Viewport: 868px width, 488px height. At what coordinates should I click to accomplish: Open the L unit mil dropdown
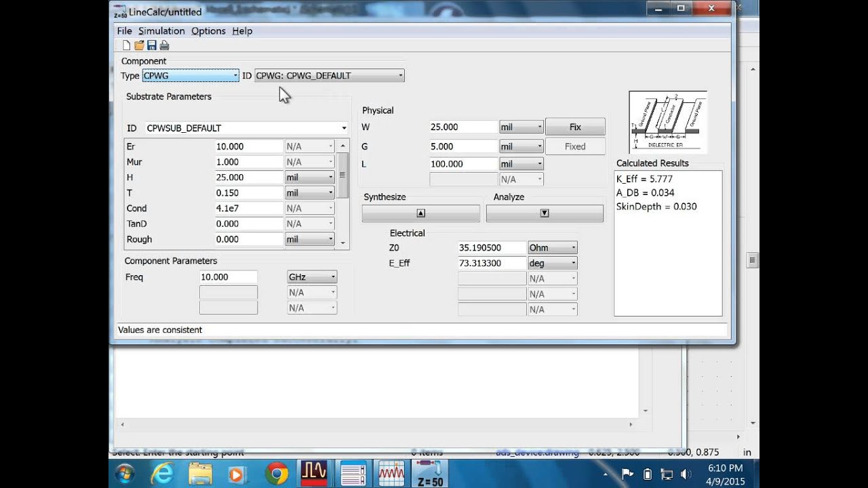(x=521, y=163)
